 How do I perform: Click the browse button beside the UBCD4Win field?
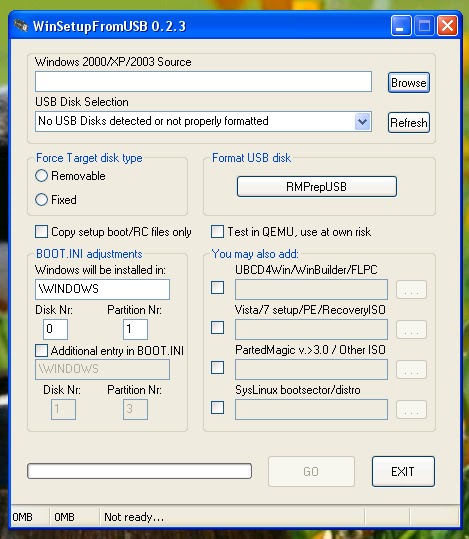[411, 289]
